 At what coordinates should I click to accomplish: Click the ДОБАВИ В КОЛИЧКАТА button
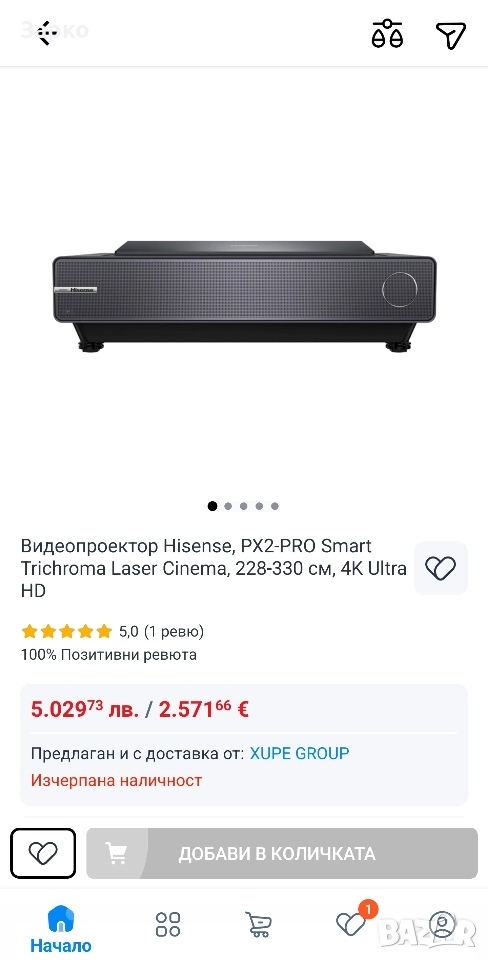[282, 853]
